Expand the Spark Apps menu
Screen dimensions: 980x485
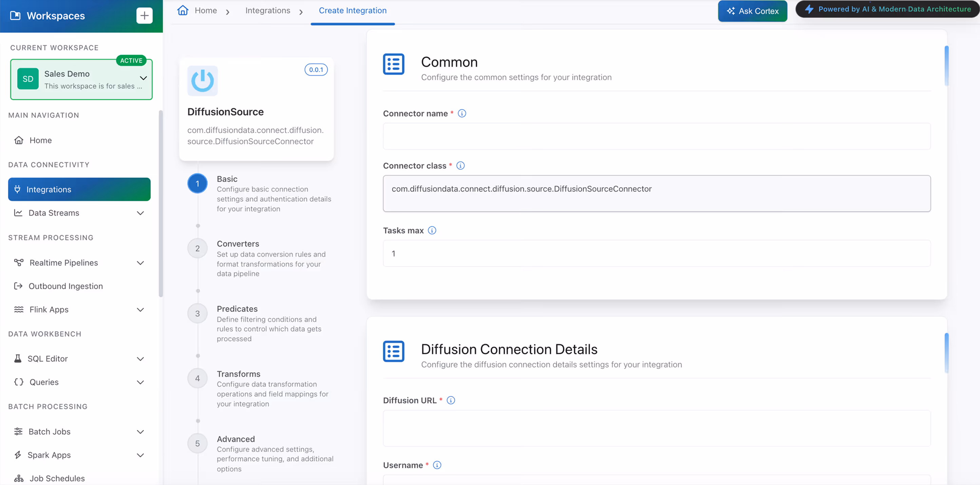click(140, 455)
